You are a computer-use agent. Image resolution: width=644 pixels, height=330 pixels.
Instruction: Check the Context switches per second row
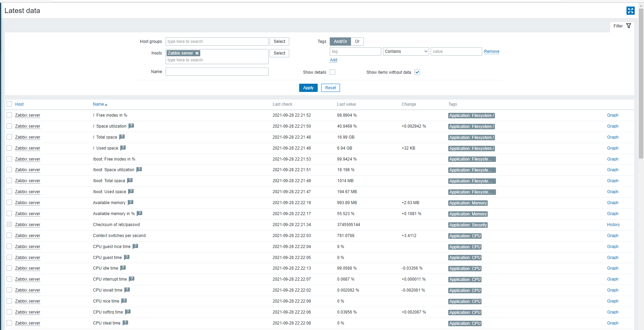tap(9, 235)
